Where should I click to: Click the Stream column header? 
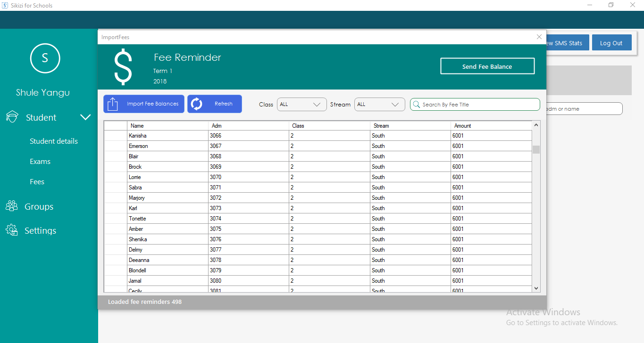[410, 126]
